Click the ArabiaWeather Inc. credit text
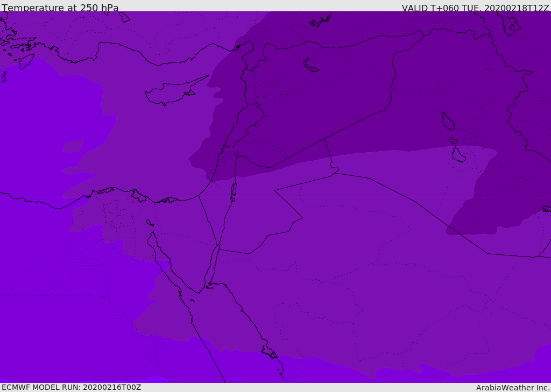Image resolution: width=551 pixels, height=392 pixels. tap(513, 388)
